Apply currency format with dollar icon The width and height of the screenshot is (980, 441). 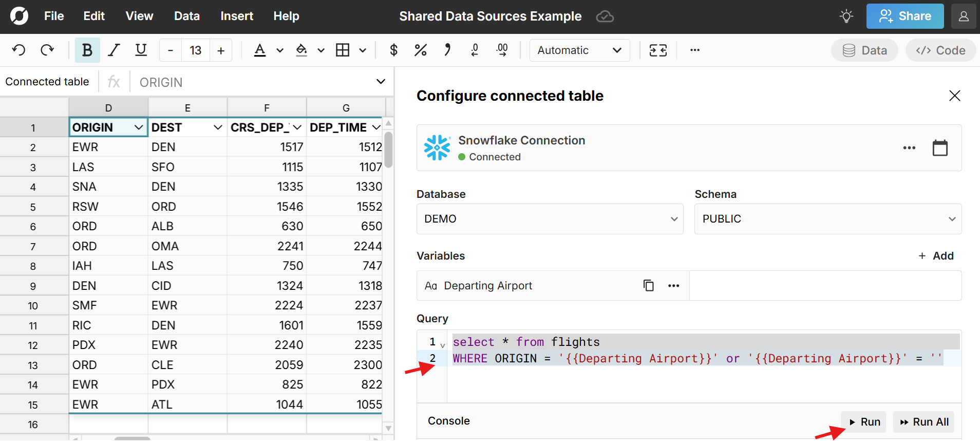pos(394,50)
